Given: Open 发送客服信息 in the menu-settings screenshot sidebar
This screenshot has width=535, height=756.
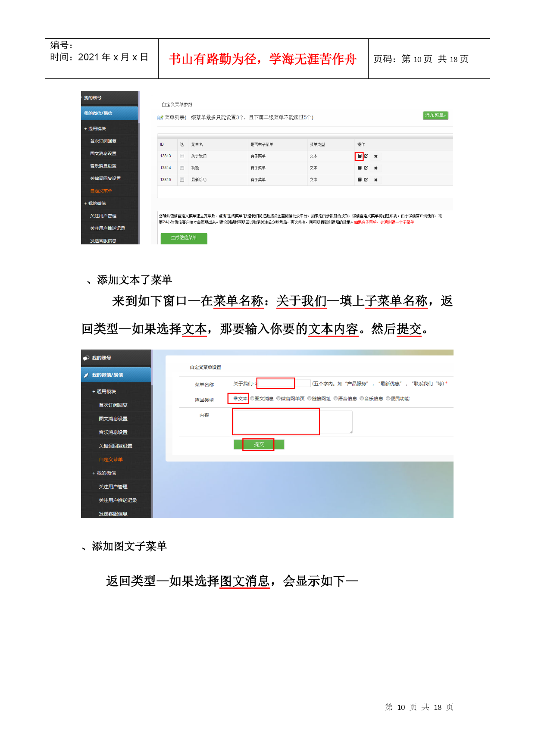Looking at the screenshot, I should pyautogui.click(x=113, y=514).
